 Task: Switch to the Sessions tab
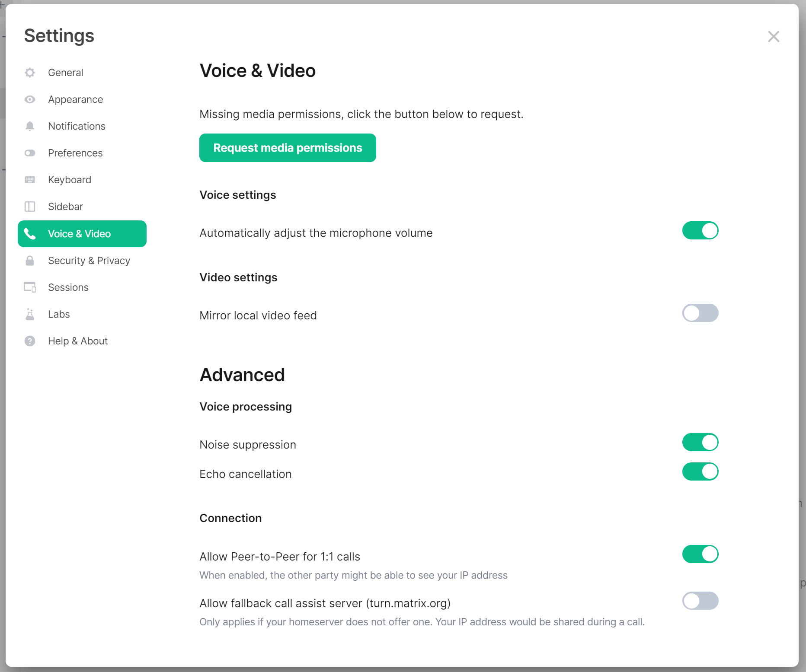click(x=82, y=287)
